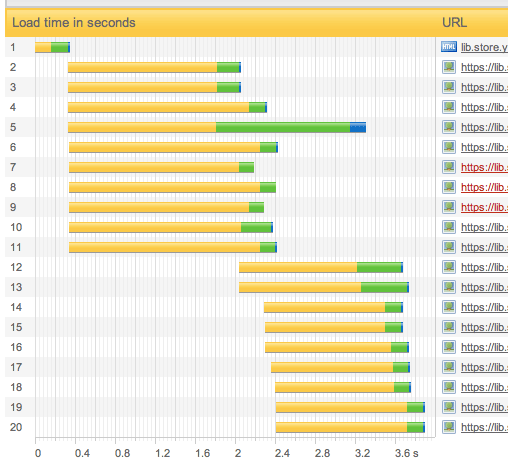Open the red https://lib link in row 8
The image size is (508, 462).
[484, 187]
